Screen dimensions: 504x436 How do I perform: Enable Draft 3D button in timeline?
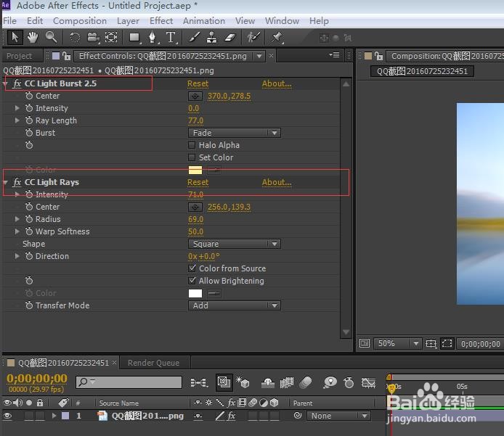pos(243,382)
